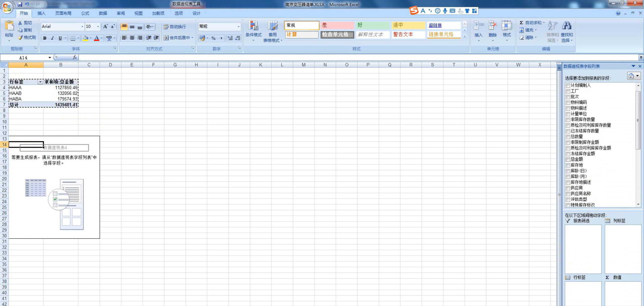Check the 总金额 field checkbox
This screenshot has height=306, width=644.
(568, 159)
